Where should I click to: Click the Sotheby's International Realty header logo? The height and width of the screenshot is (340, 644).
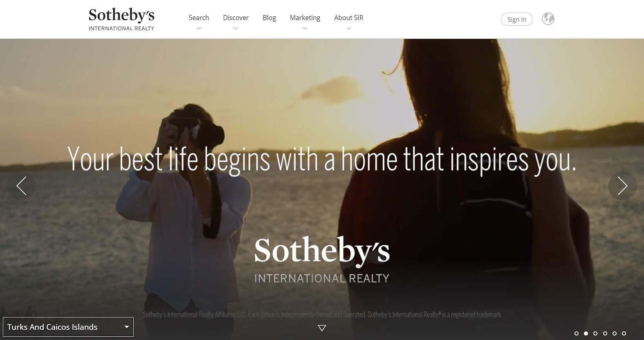point(121,19)
